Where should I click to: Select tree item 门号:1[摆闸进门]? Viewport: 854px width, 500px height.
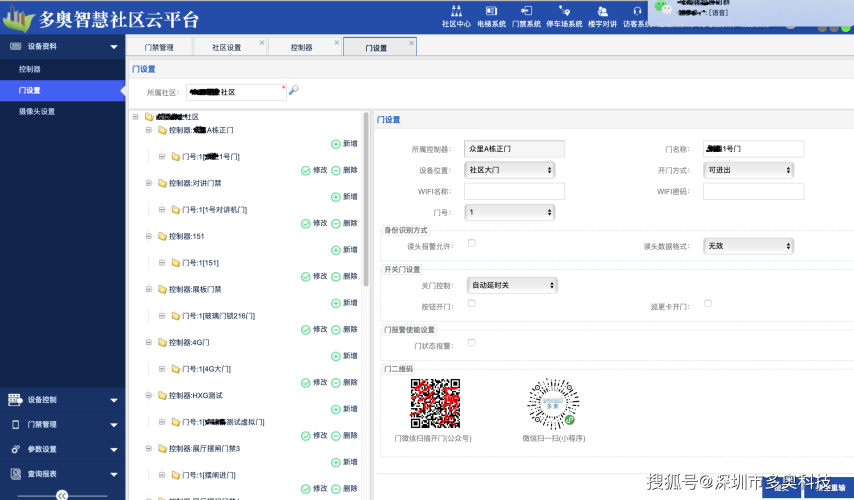(209, 475)
